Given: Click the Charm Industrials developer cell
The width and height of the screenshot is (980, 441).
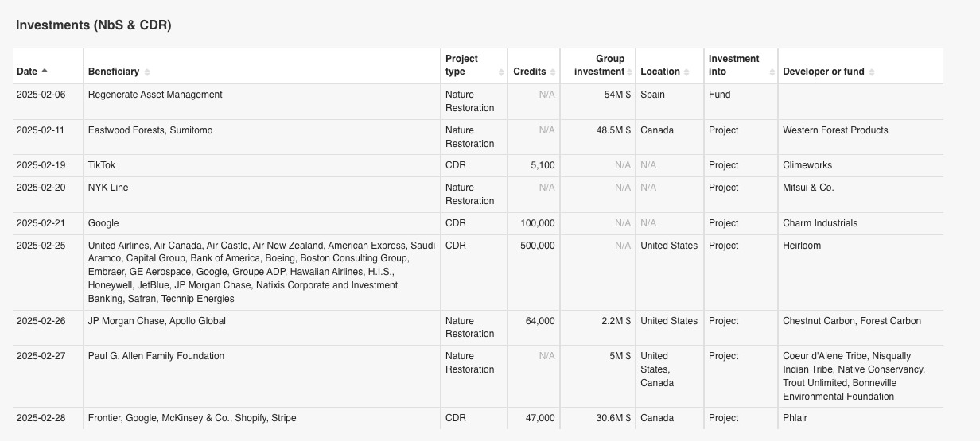Looking at the screenshot, I should [820, 223].
